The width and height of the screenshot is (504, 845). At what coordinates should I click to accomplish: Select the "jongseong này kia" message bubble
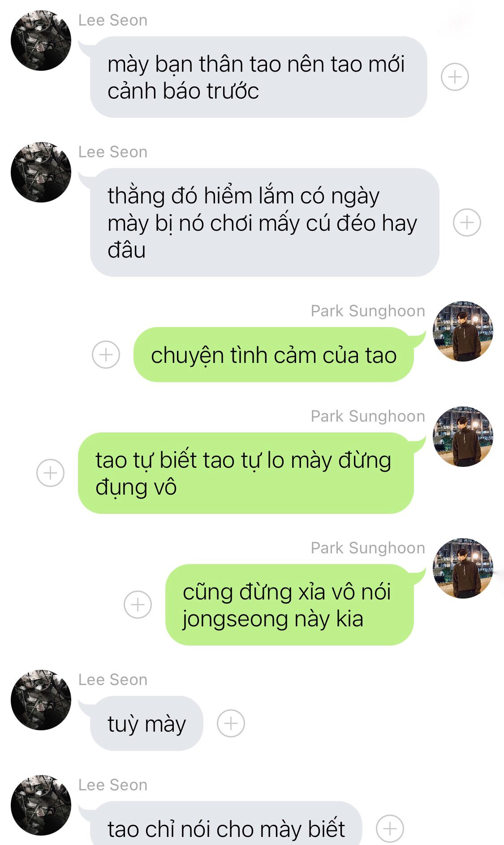(x=289, y=604)
